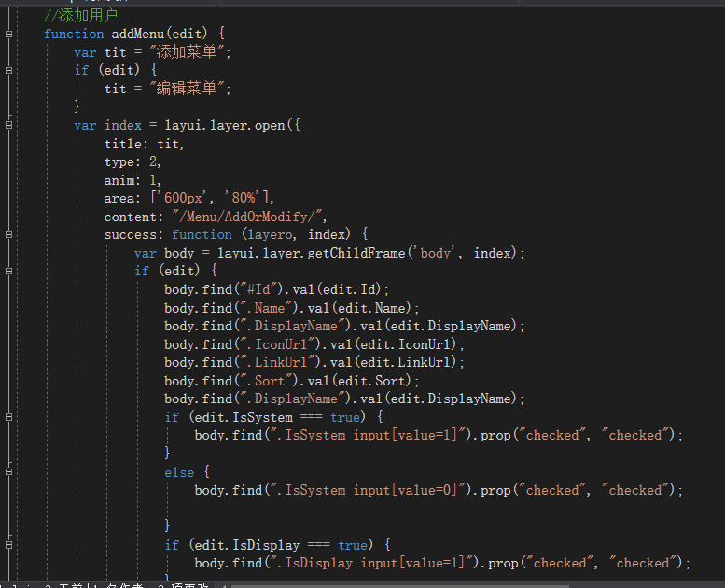725x588 pixels.
Task: Click the horizontal scrollbar at the bottom
Action: [400, 586]
